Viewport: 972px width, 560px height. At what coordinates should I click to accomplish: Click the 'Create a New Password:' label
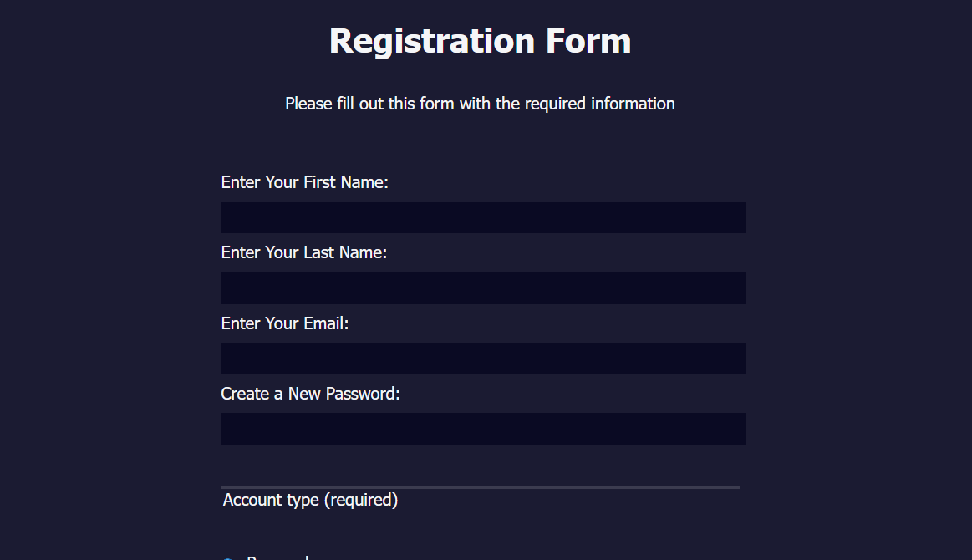click(x=310, y=394)
